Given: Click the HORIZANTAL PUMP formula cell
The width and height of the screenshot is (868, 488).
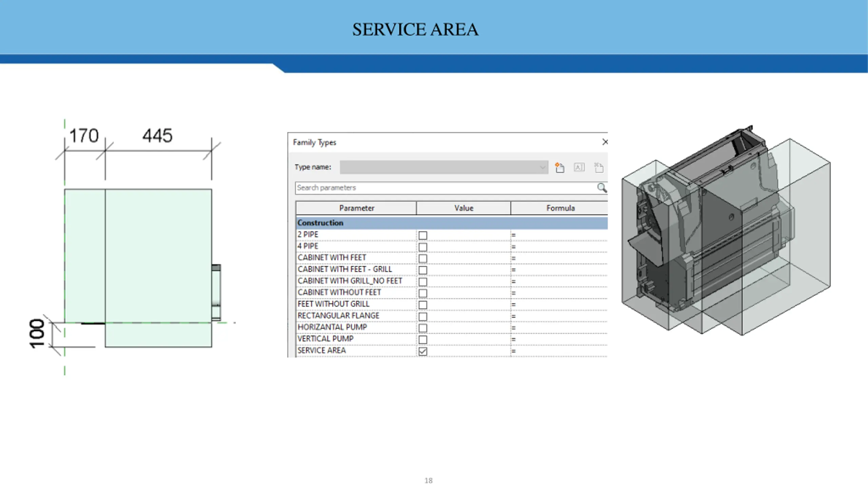Looking at the screenshot, I should click(x=559, y=328).
